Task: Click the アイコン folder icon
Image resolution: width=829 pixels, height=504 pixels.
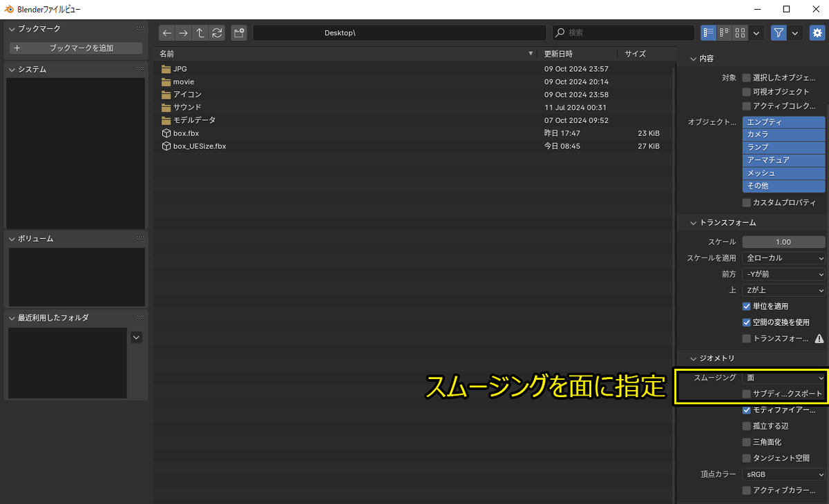Action: 166,95
